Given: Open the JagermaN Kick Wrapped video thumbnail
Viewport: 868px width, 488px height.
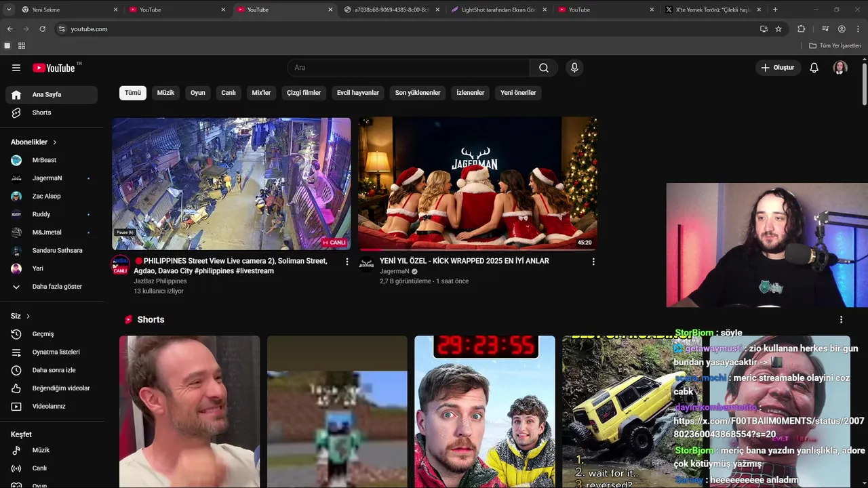Looking at the screenshot, I should [477, 184].
